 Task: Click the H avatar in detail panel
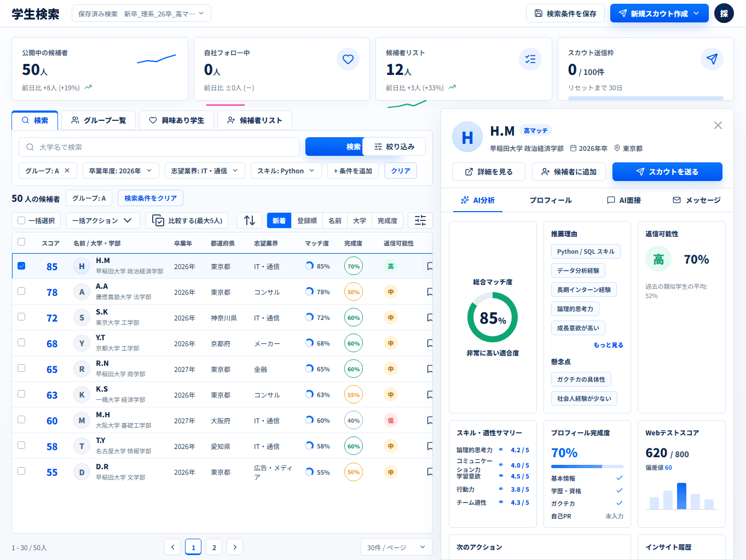tap(467, 137)
